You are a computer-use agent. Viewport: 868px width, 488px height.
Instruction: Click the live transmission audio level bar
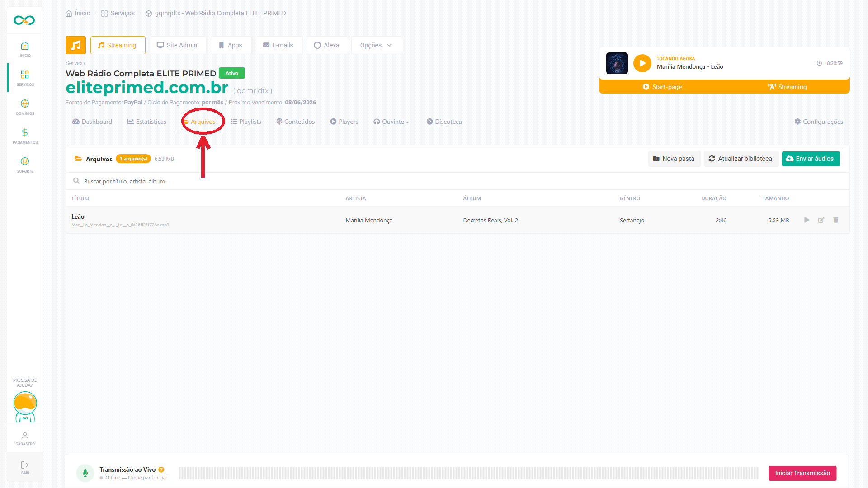tap(468, 473)
